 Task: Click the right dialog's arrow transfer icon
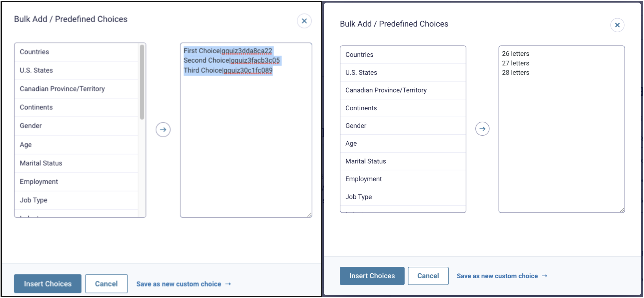[482, 129]
